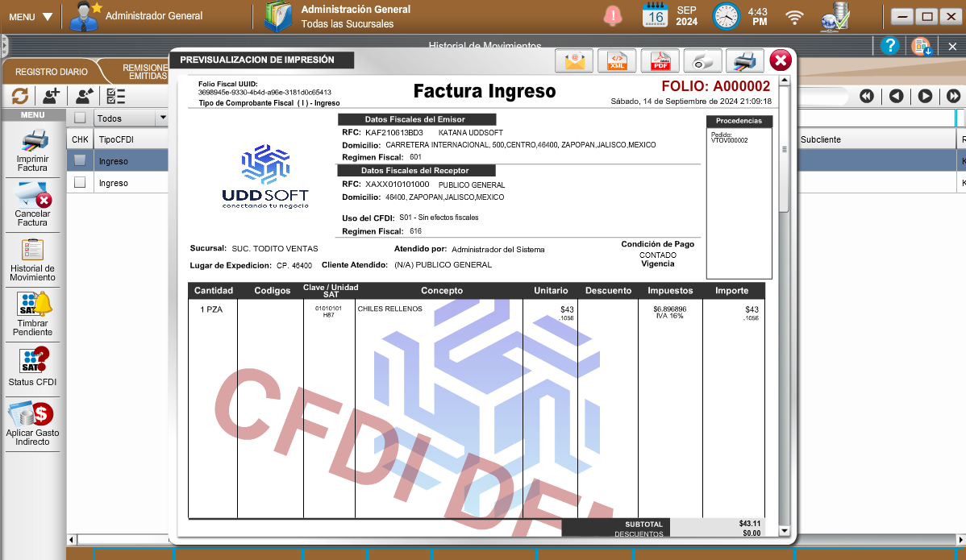966x560 pixels.
Task: Export the invoice as PDF
Action: [x=660, y=61]
